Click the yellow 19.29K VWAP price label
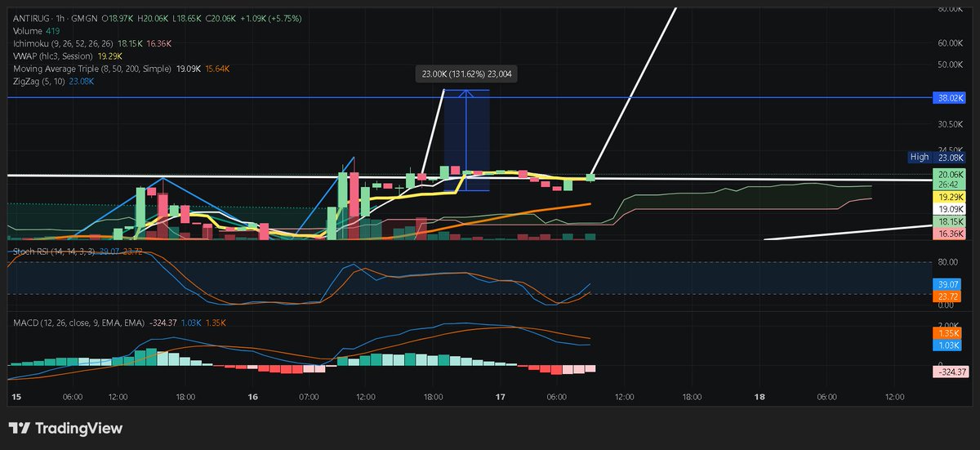Viewport: 980px width, 450px height. (949, 197)
